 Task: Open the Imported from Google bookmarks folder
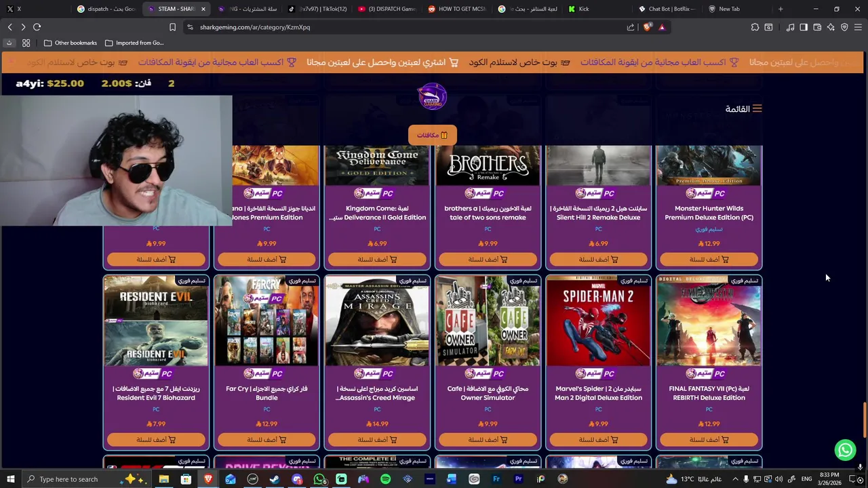coord(134,43)
